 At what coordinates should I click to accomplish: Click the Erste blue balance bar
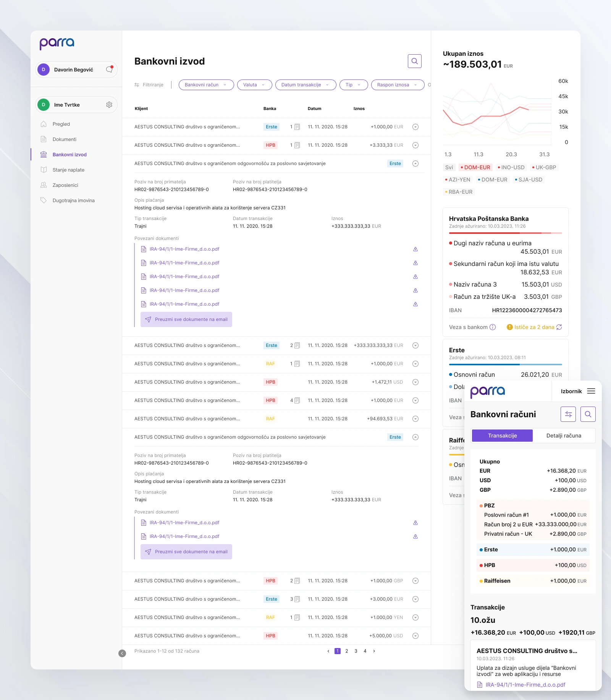[506, 365]
